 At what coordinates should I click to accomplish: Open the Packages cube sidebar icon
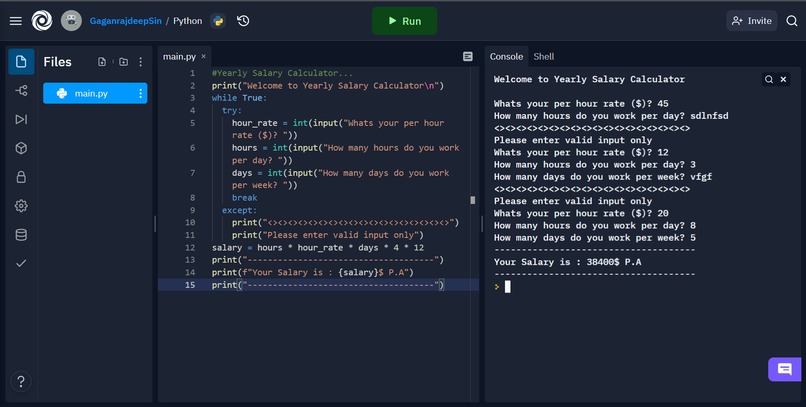21,148
